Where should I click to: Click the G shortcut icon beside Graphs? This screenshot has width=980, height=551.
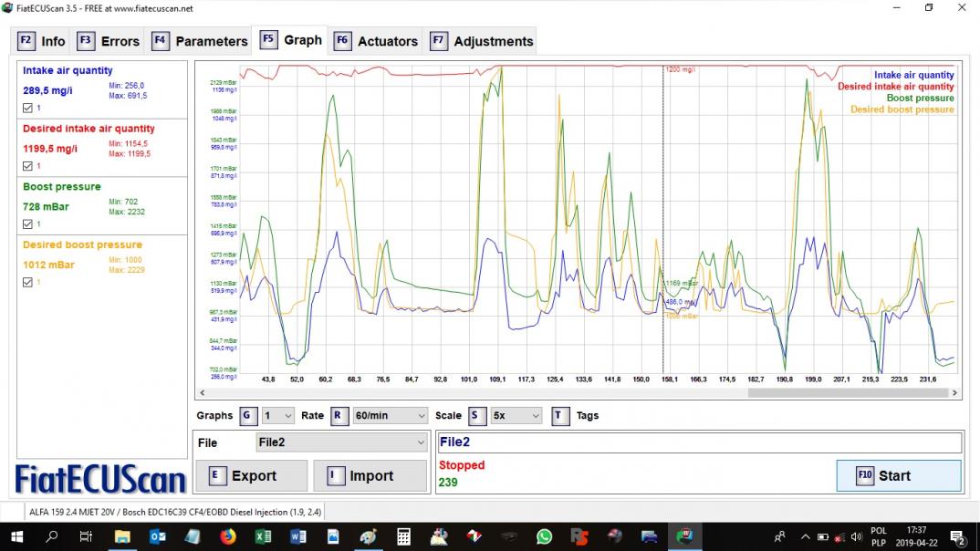coord(248,415)
